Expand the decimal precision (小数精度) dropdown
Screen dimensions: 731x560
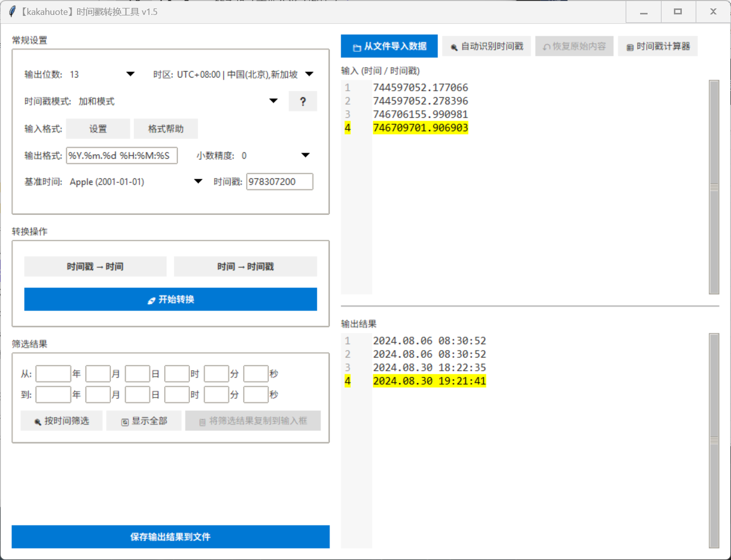click(305, 155)
